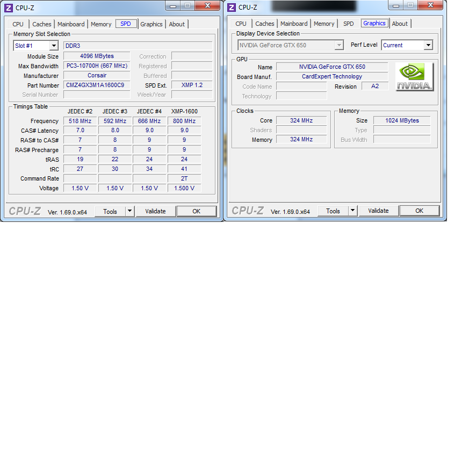
Task: Click Board Manuf. CardExpert Technology field
Action: [332, 76]
